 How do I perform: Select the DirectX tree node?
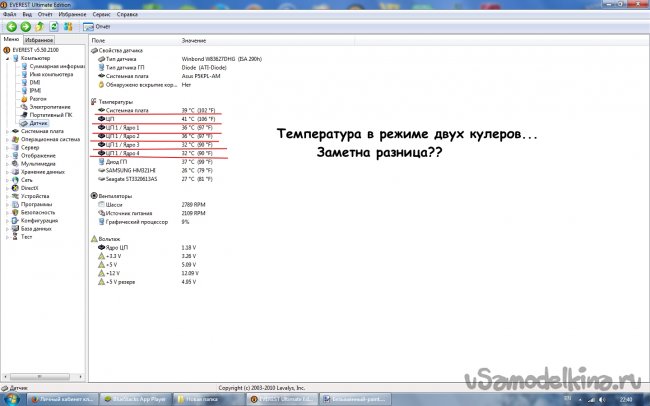point(28,188)
